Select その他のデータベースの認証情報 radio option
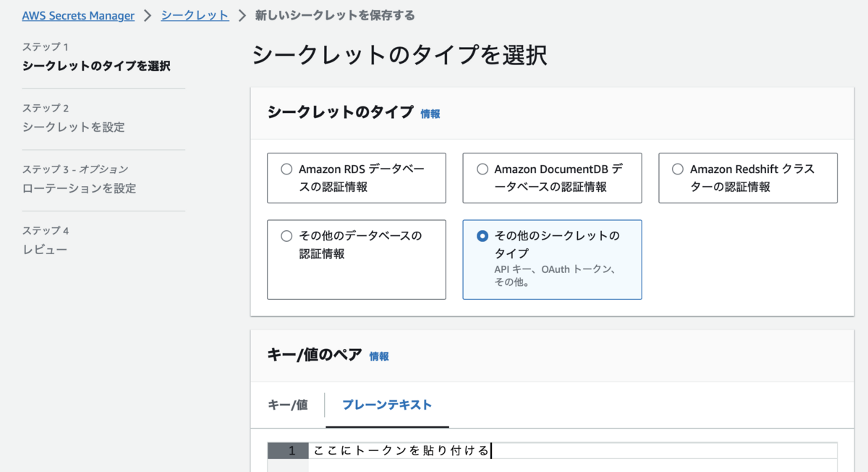The image size is (868, 472). click(286, 236)
